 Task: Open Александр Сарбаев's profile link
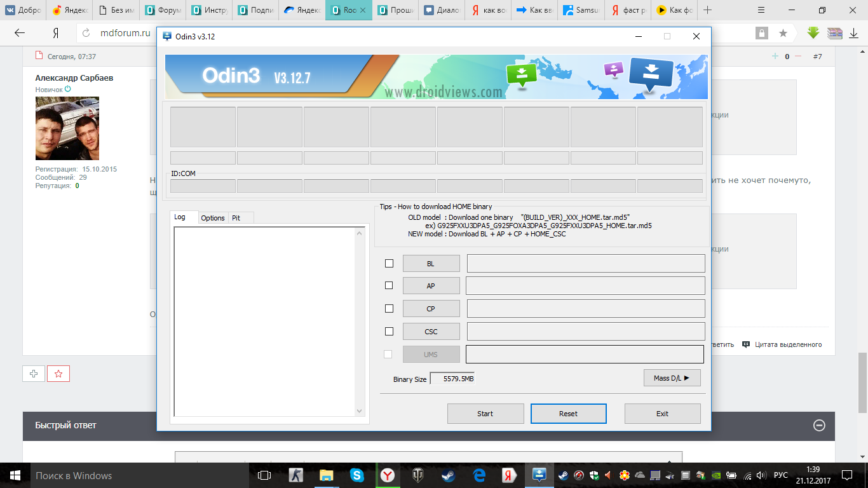(74, 78)
